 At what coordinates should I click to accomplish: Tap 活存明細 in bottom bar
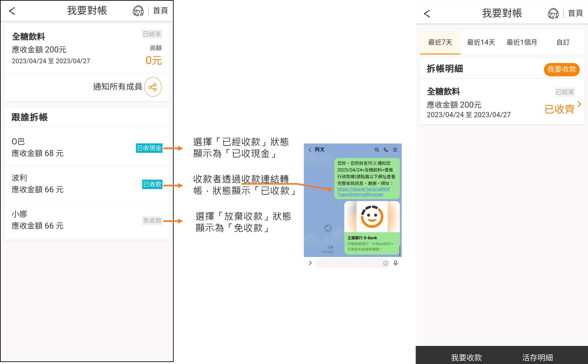pyautogui.click(x=537, y=357)
